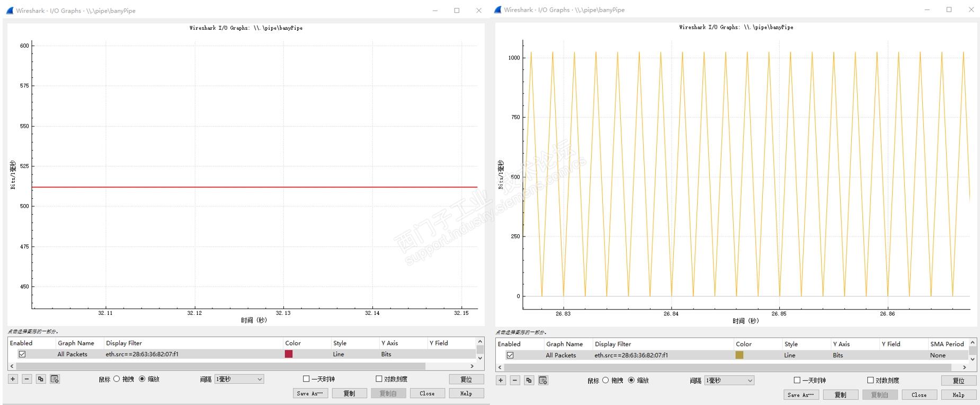Select the 拖拽 mouse mode in left window
Viewport: 980px width, 405px height.
(x=117, y=379)
